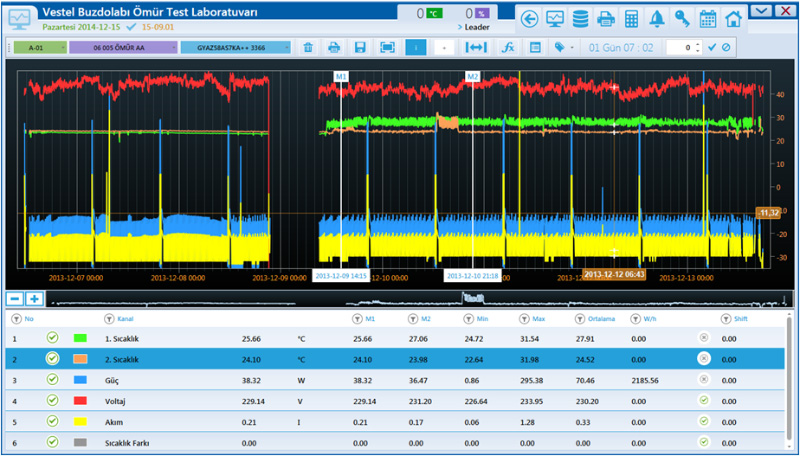Click the M1 marker flag on chart

click(x=341, y=77)
